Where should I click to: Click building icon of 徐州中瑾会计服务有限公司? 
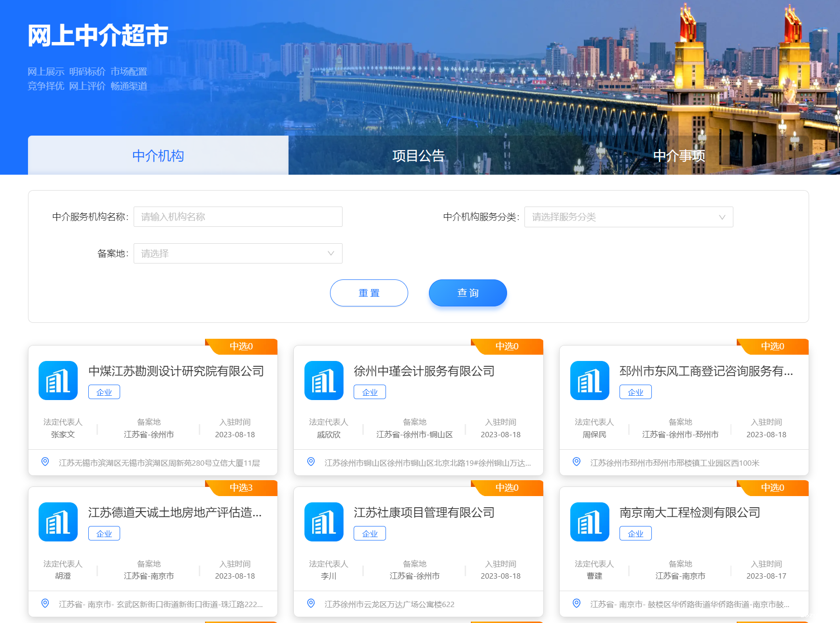(x=324, y=380)
